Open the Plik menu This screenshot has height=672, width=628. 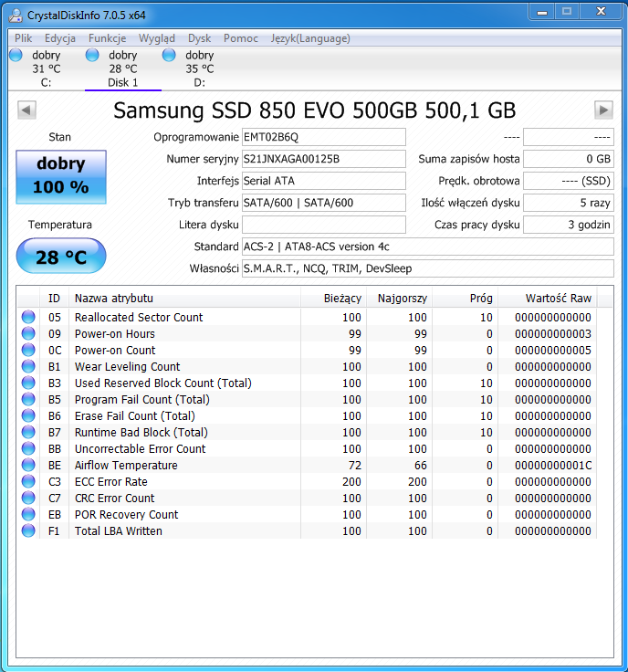tap(23, 38)
